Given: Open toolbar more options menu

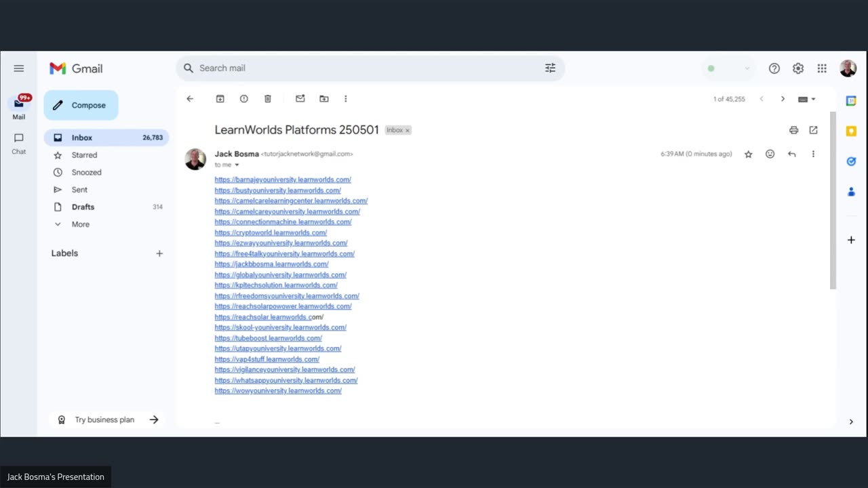Looking at the screenshot, I should (345, 99).
